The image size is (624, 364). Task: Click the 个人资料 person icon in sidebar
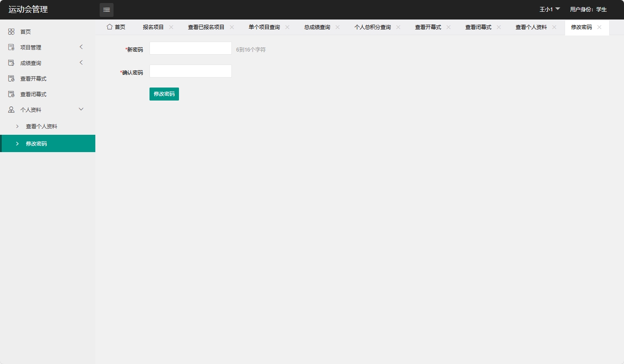coord(11,109)
